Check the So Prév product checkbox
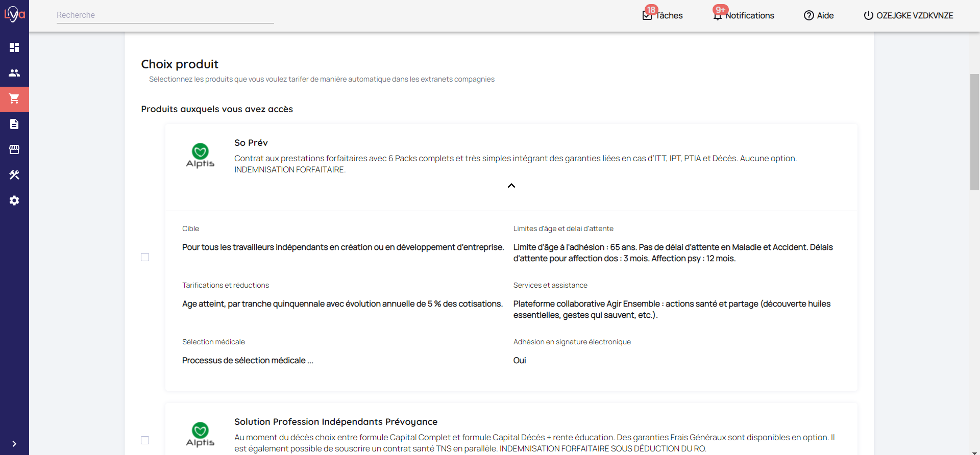This screenshot has width=980, height=455. point(145,257)
